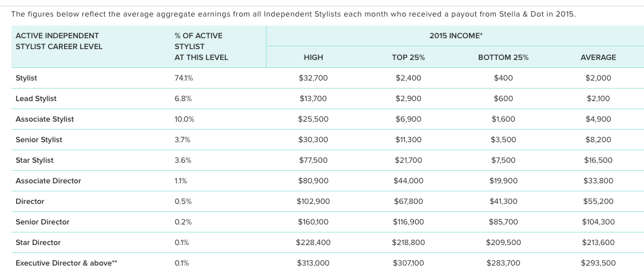Select the $77,500 Star Stylist high value
644x277 pixels.
pyautogui.click(x=313, y=160)
